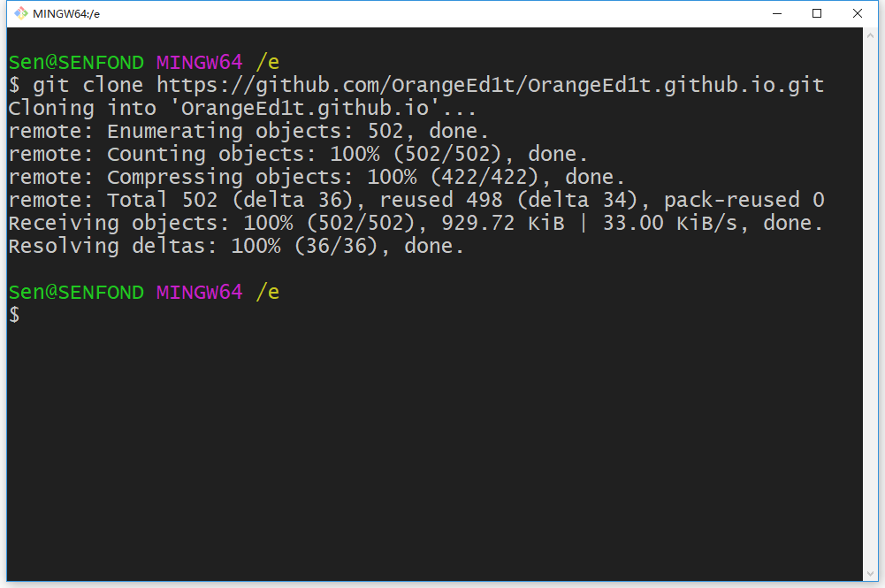Click the bottom green Sen@SENFOND prompt

coord(75,293)
